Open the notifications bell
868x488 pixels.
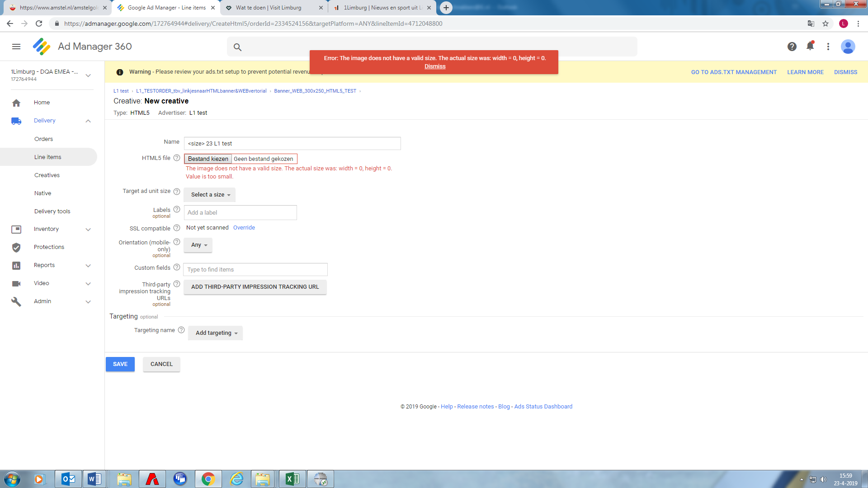[810, 46]
